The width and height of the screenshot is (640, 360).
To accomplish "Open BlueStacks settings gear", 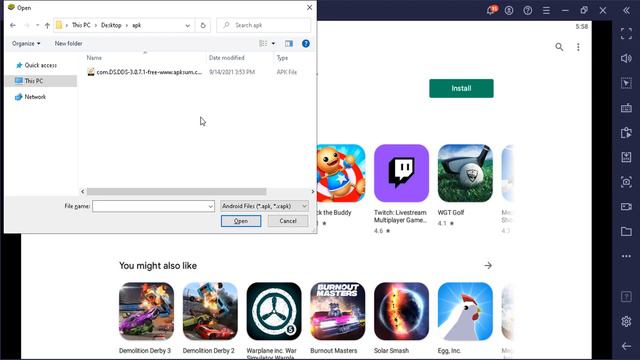I will coord(626,322).
